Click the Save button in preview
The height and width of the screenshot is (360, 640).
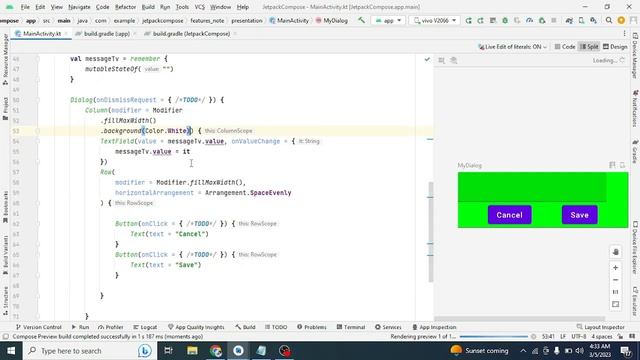click(x=580, y=215)
